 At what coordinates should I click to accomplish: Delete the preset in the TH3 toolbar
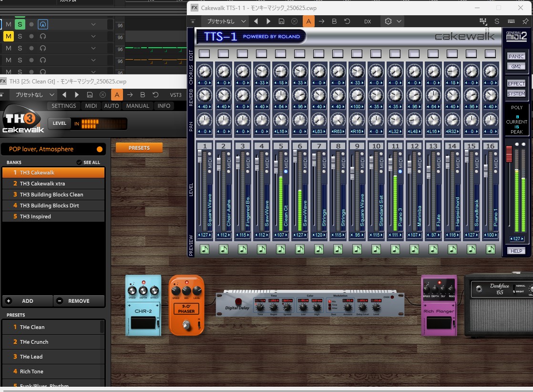(102, 95)
